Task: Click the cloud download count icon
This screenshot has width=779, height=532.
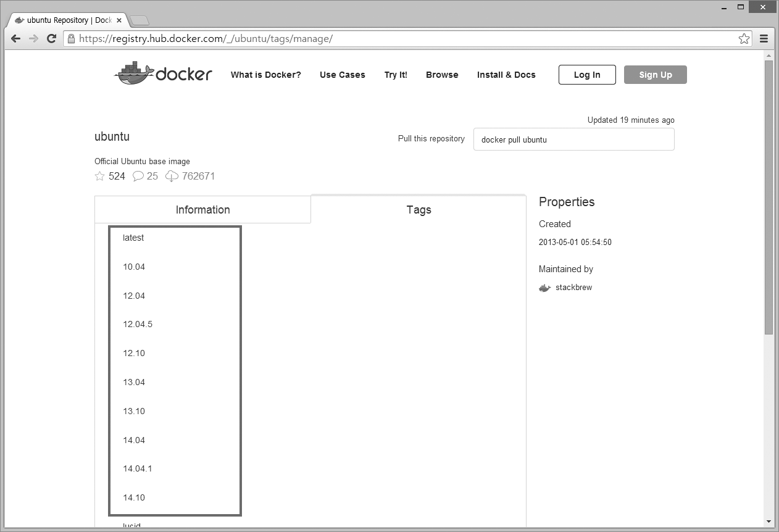Action: [172, 177]
